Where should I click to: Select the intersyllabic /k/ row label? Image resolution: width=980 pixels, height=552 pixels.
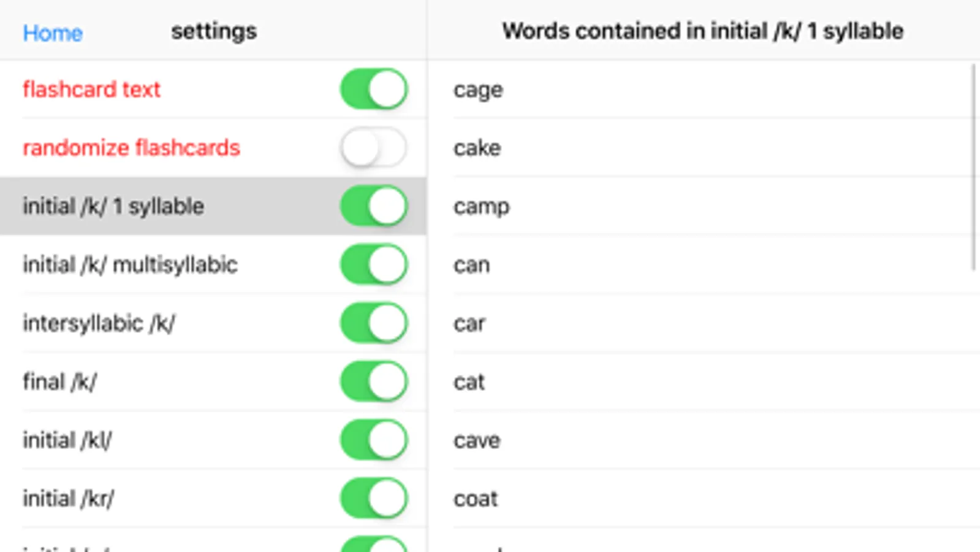99,323
